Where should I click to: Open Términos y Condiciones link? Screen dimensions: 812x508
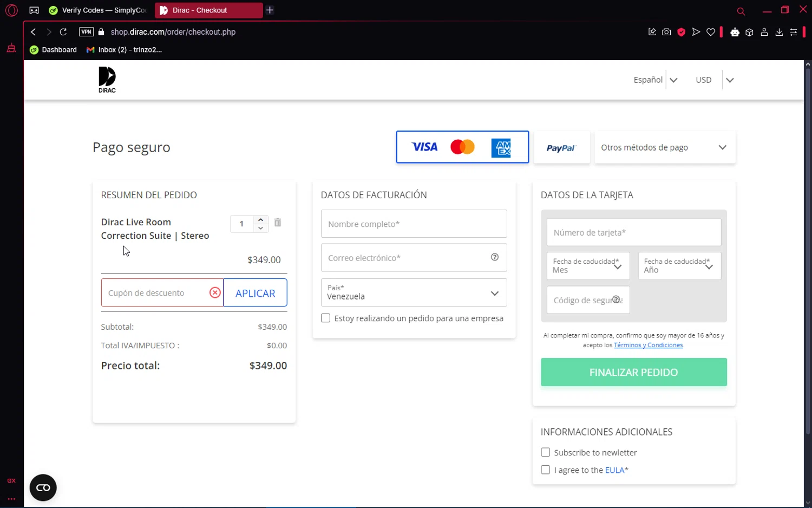tap(648, 345)
